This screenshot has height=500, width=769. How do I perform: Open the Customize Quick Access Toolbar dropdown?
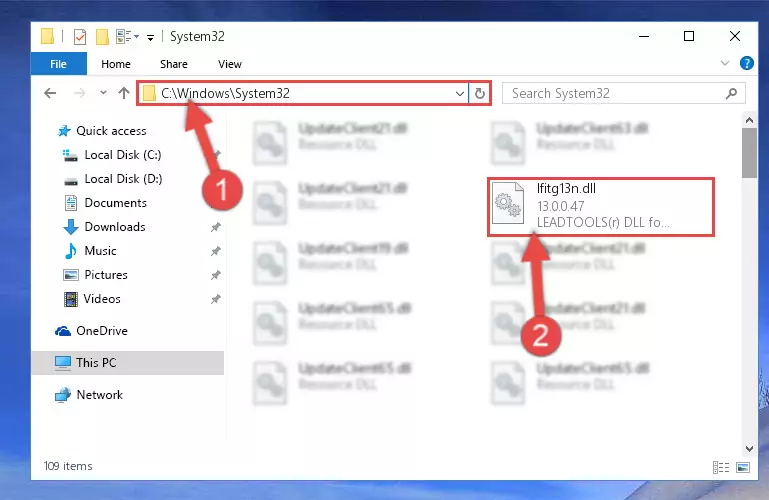pos(150,37)
